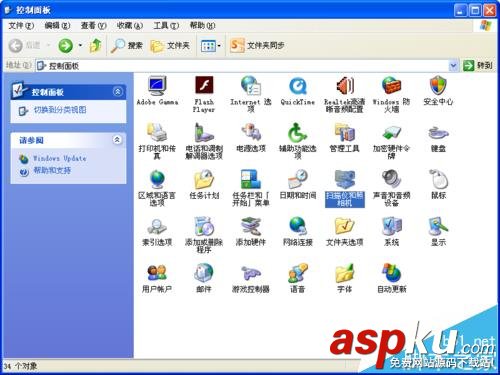Open 电源选项 icon
The height and width of the screenshot is (375, 500).
coord(251,132)
